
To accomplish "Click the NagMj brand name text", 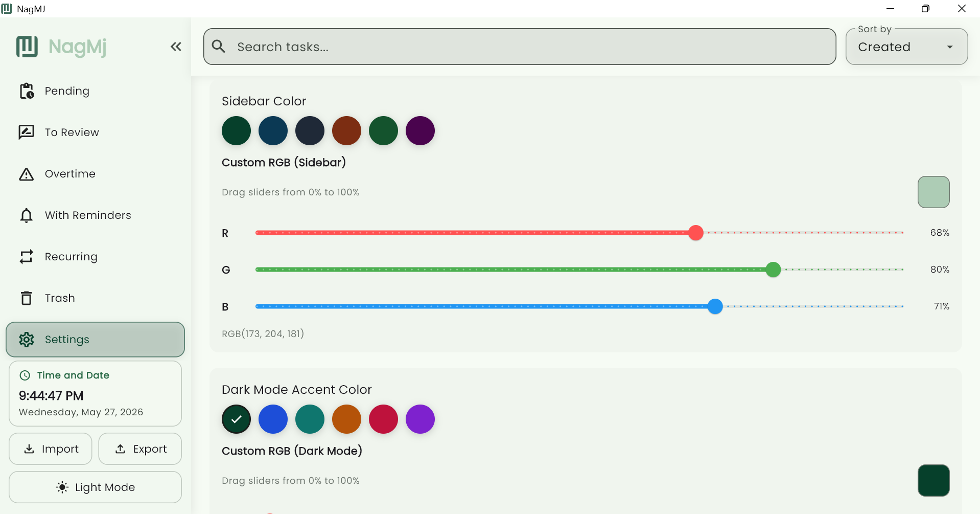I will click(78, 47).
